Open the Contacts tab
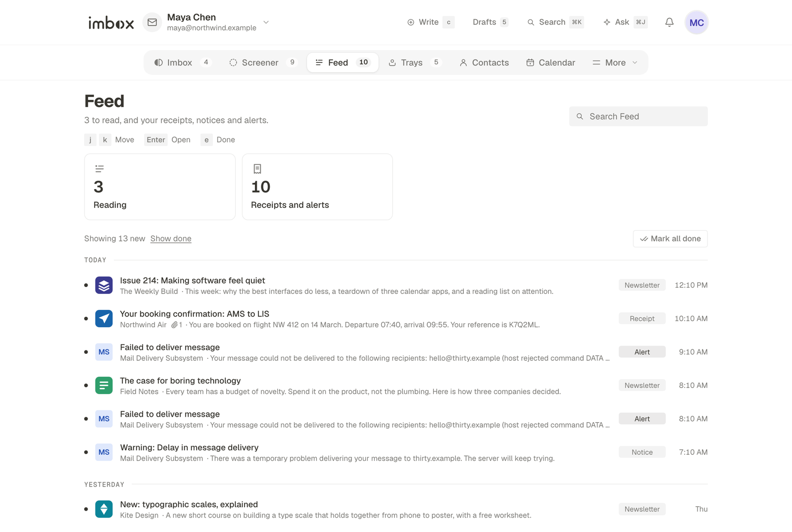The height and width of the screenshot is (532, 792). coord(484,63)
